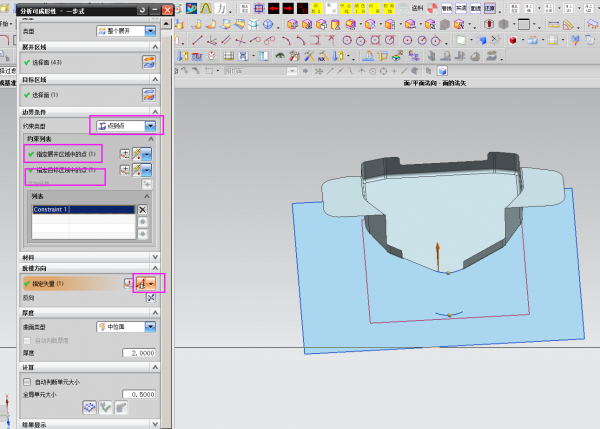Viewport: 600px width, 429px height.
Task: Collapse the calculation section
Action: point(155,367)
